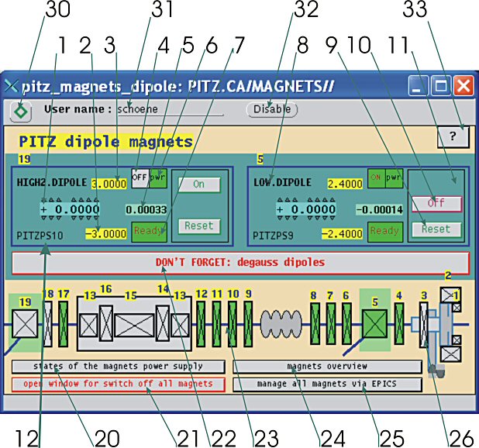Click the LOW.DIPOLE lower limit -2.4000
The width and height of the screenshot is (479, 448).
pyautogui.click(x=342, y=234)
